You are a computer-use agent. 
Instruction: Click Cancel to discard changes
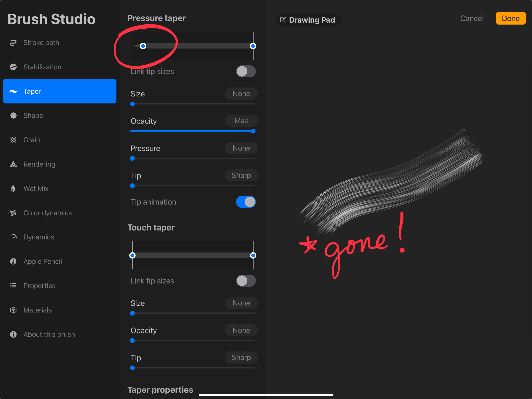pos(472,19)
